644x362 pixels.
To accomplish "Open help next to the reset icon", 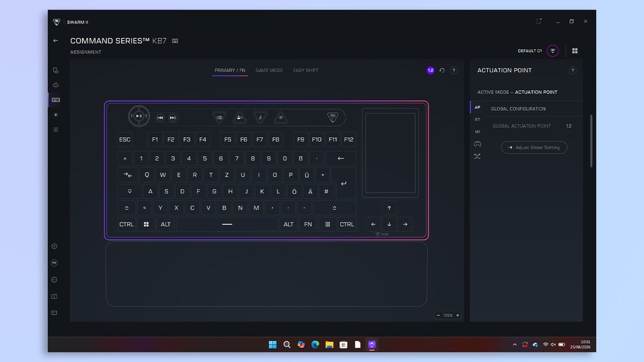I will tap(453, 70).
